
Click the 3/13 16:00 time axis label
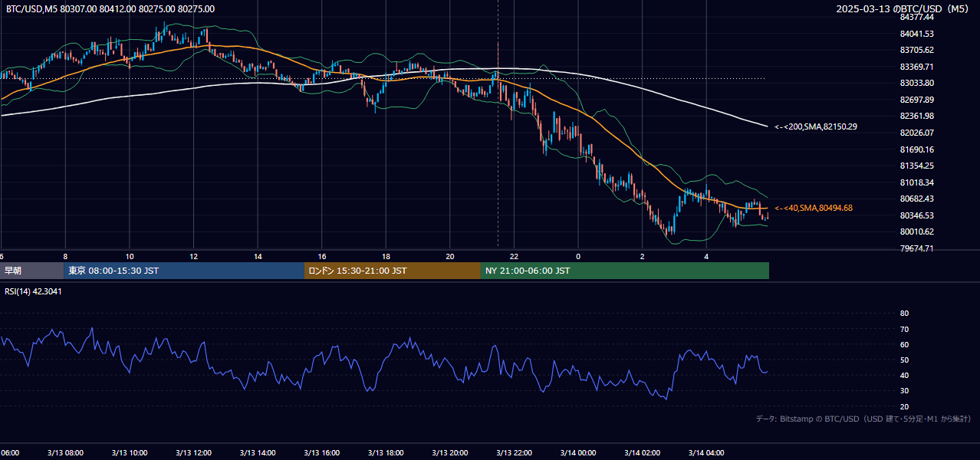tap(322, 453)
